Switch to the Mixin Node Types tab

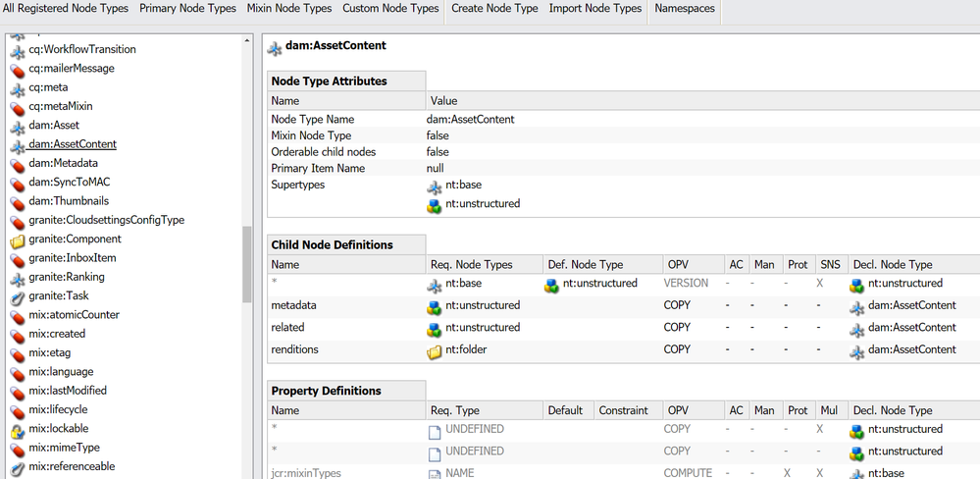(x=289, y=9)
